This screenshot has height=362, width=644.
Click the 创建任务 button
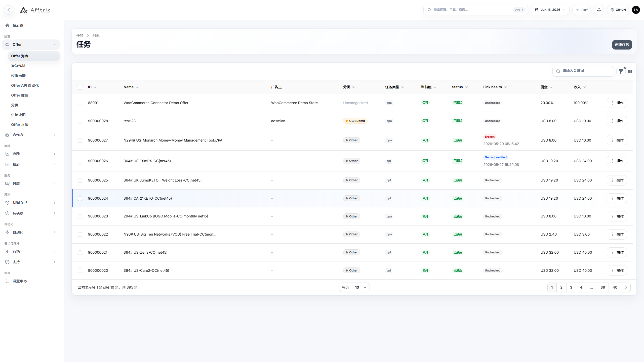[622, 45]
